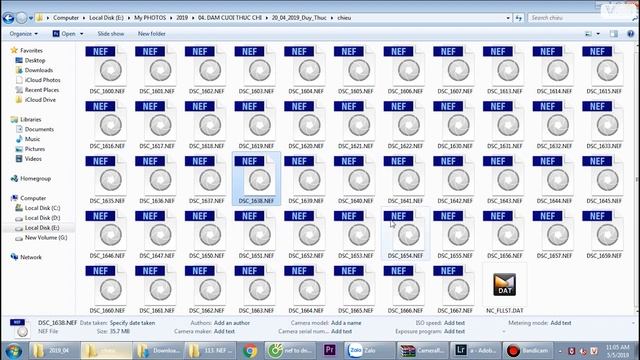This screenshot has width=640, height=360.
Task: Open the CameraR taskbar window
Action: [x=422, y=351]
